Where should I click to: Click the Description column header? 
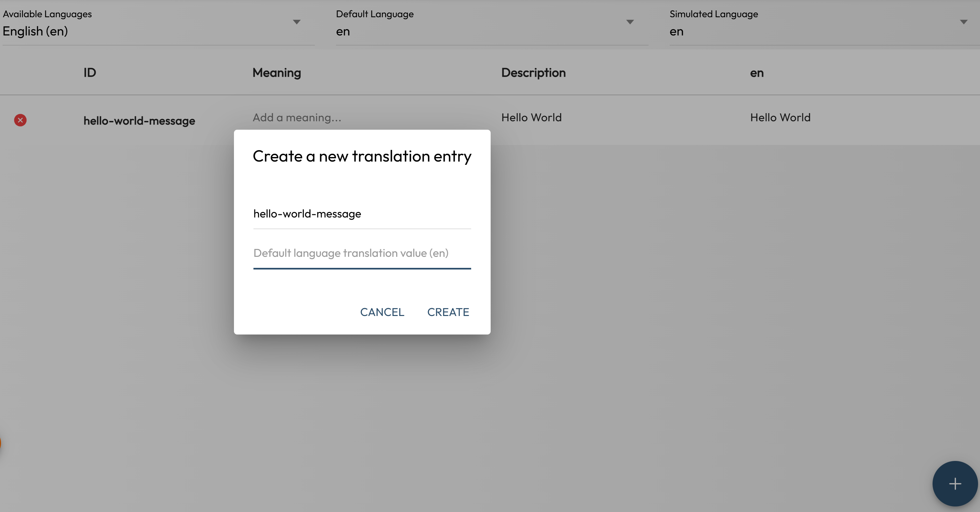pos(533,73)
